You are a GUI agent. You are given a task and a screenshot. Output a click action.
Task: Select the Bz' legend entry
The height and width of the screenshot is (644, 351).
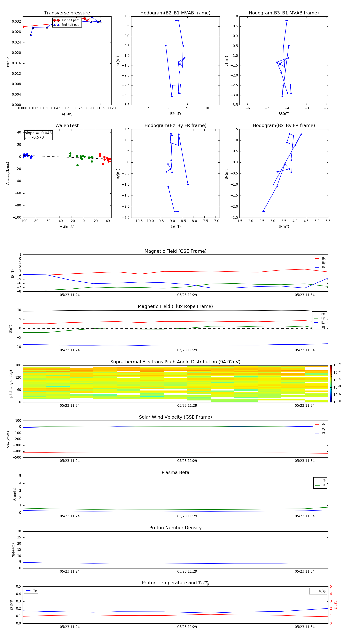(x=320, y=323)
